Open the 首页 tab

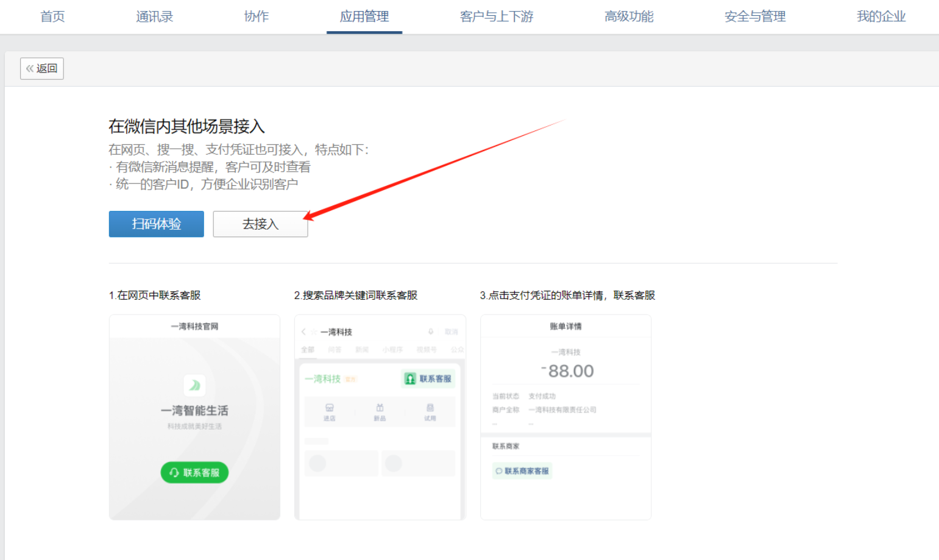click(x=52, y=16)
